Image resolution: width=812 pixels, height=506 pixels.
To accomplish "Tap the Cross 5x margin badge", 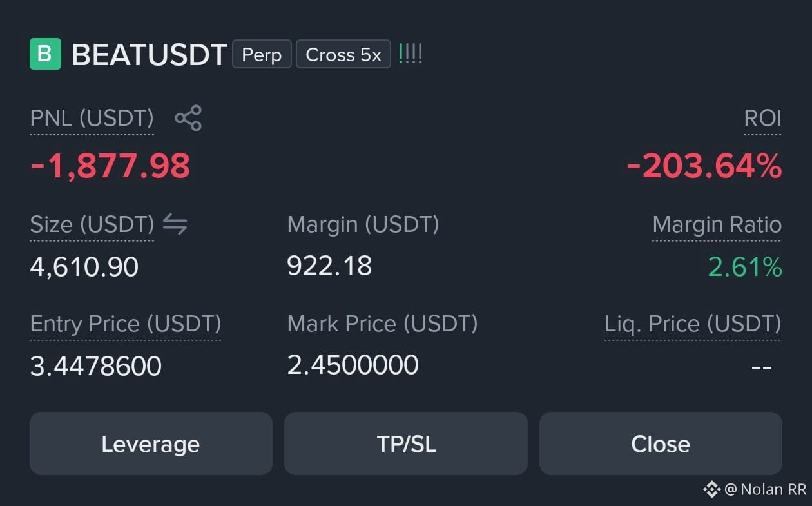I will coord(343,54).
